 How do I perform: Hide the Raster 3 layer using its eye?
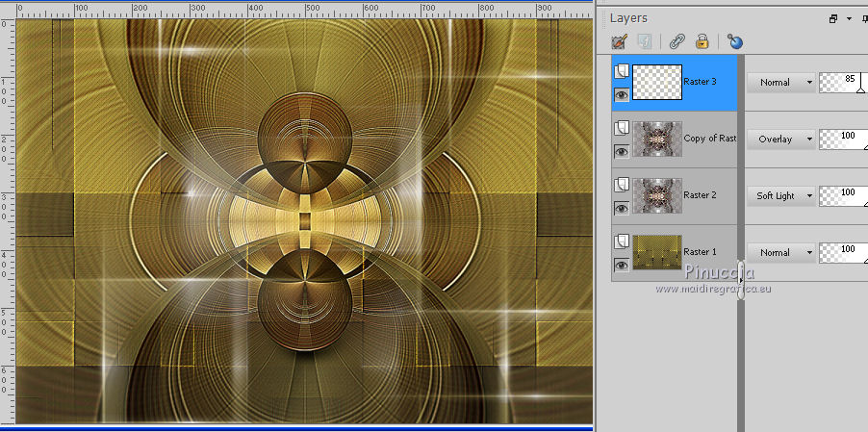pos(622,94)
